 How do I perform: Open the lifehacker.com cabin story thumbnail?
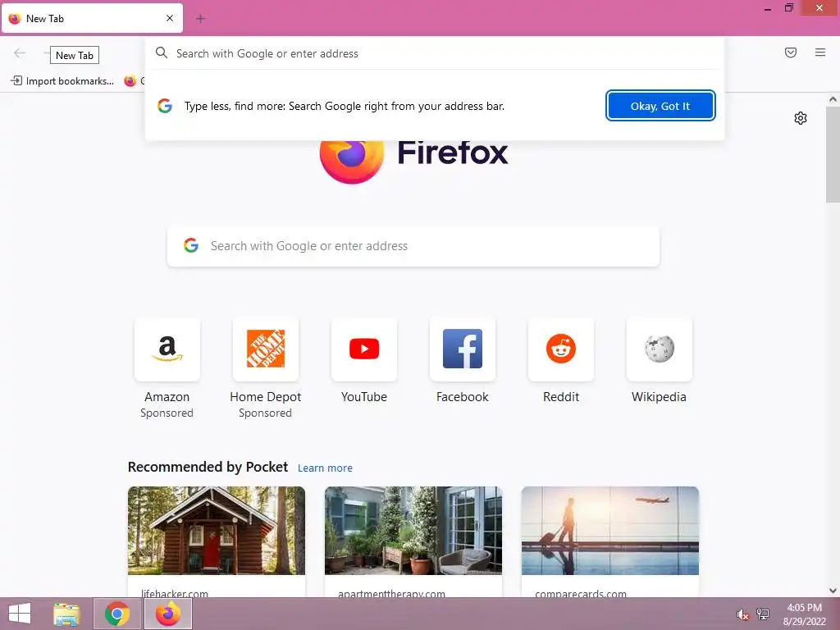217,531
